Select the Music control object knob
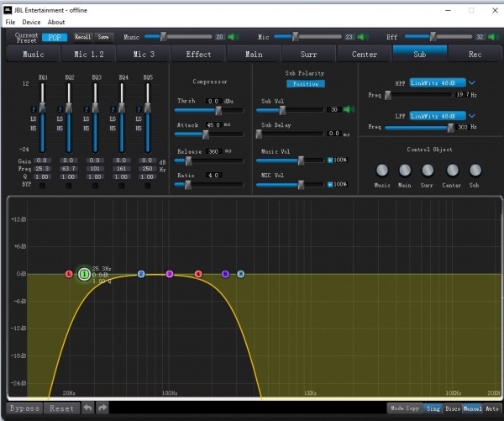This screenshot has height=421, width=504. [382, 171]
